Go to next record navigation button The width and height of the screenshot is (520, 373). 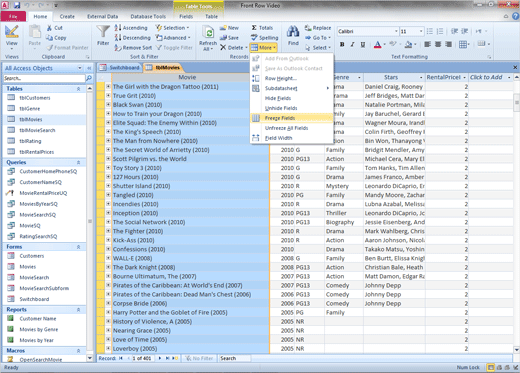pos(160,358)
